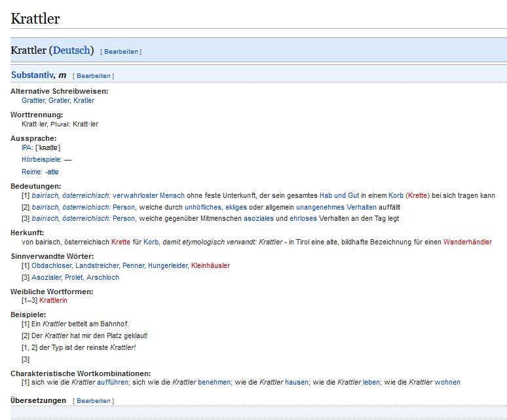Click example 'Ein Krattler bettelt am Bahnhof.'
This screenshot has width=507, height=420.
tap(80, 324)
